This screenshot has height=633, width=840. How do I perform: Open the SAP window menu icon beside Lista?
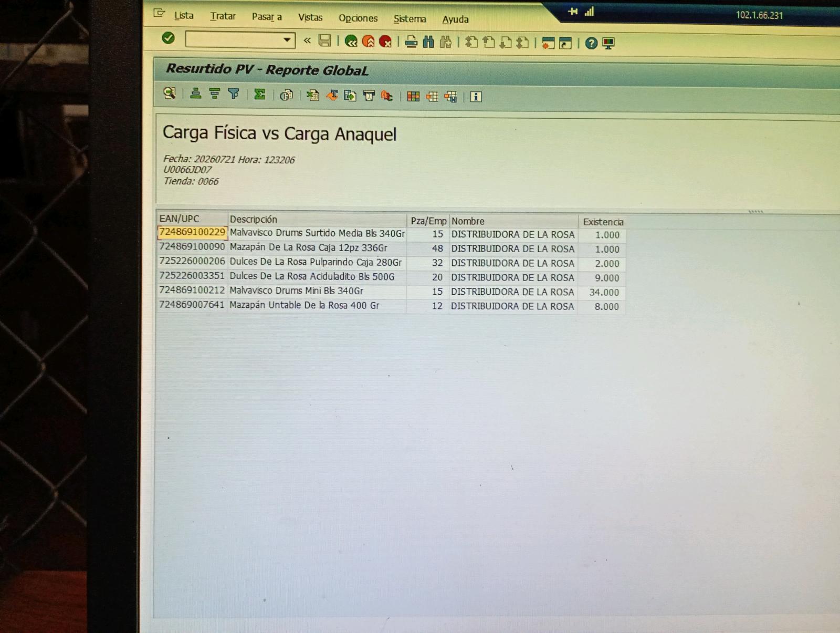click(x=159, y=14)
